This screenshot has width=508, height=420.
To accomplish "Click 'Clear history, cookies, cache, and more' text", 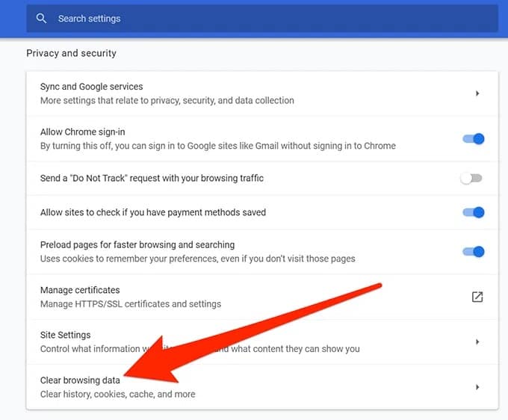I will click(x=117, y=394).
